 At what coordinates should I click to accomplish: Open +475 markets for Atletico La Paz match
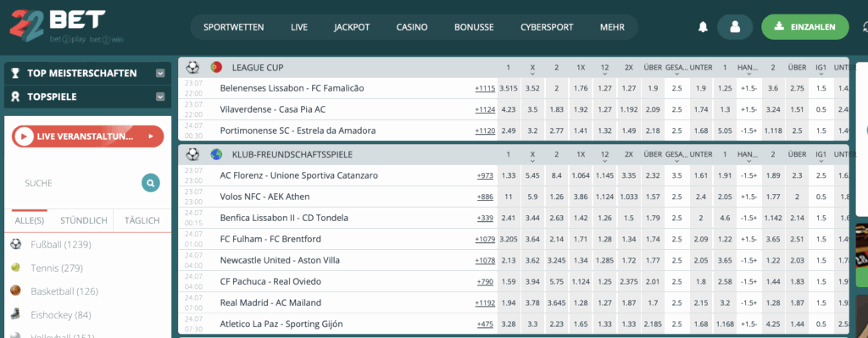pyautogui.click(x=485, y=324)
